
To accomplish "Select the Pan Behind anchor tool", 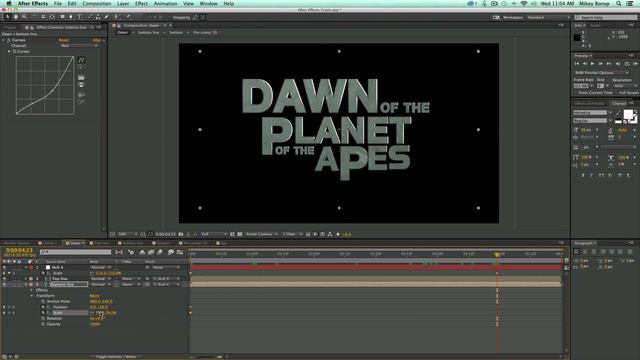I will [x=52, y=17].
